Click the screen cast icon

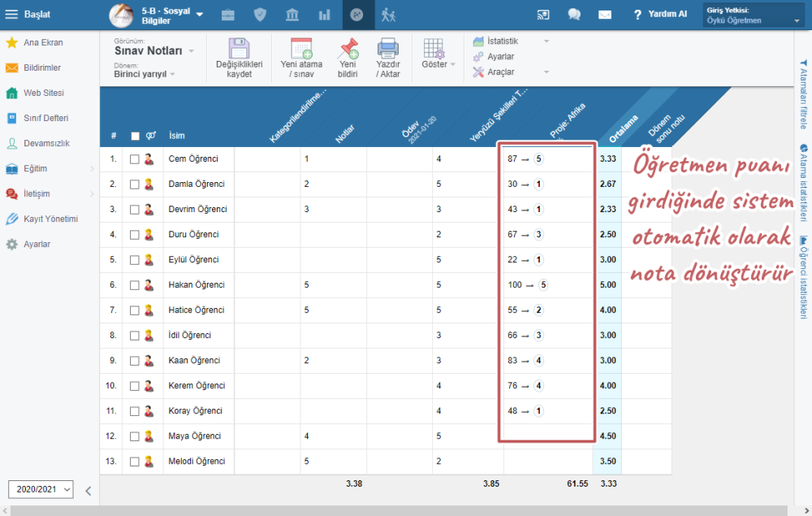pyautogui.click(x=542, y=15)
